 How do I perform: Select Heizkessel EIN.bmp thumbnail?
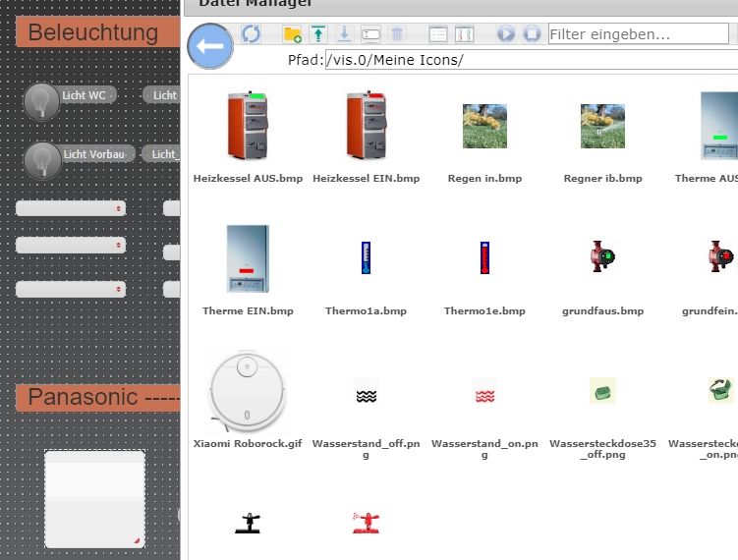point(366,125)
